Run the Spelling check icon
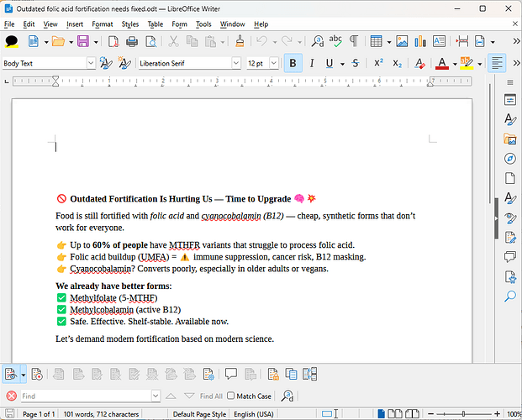This screenshot has height=420, width=522. [x=335, y=41]
